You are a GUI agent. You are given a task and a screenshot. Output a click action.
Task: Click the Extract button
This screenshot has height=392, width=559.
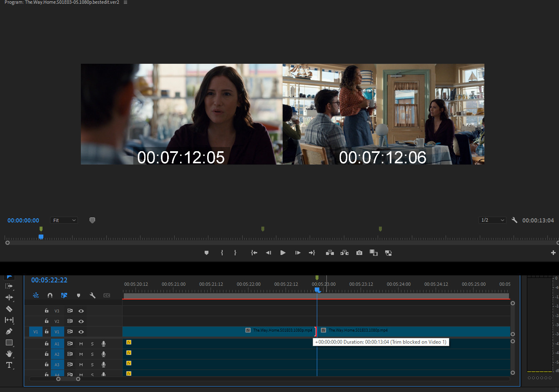click(x=344, y=253)
